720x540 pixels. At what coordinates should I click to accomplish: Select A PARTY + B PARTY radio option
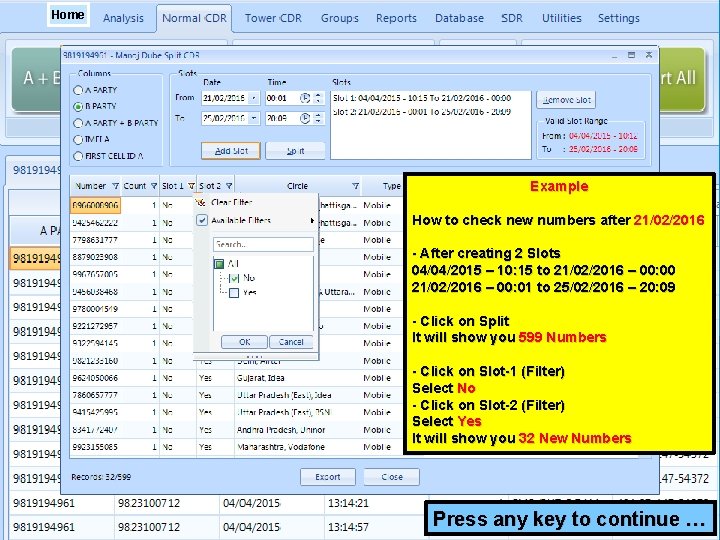(x=78, y=123)
